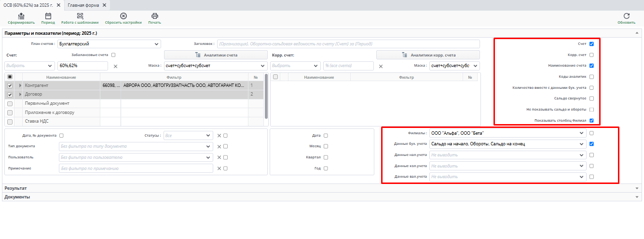Image resolution: width=644 pixels, height=239 pixels.
Task: Click the Аналитики счета button
Action: [216, 55]
